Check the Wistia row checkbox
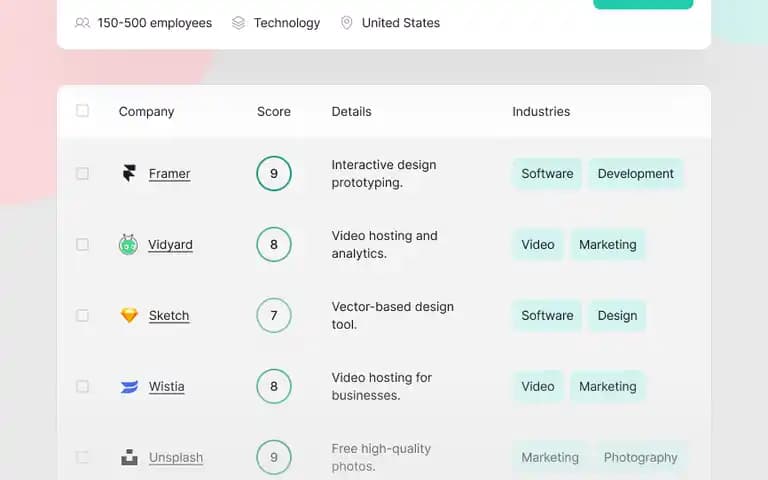The height and width of the screenshot is (480, 768). (82, 386)
